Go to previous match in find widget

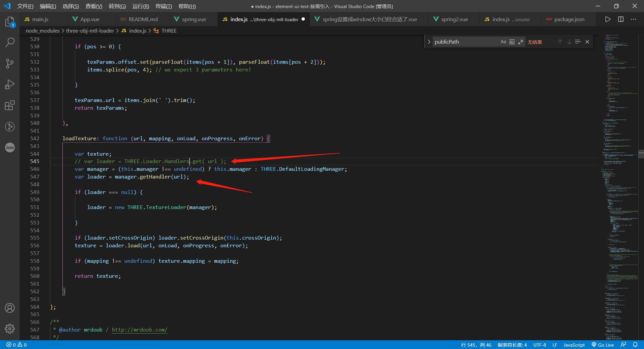pos(560,42)
